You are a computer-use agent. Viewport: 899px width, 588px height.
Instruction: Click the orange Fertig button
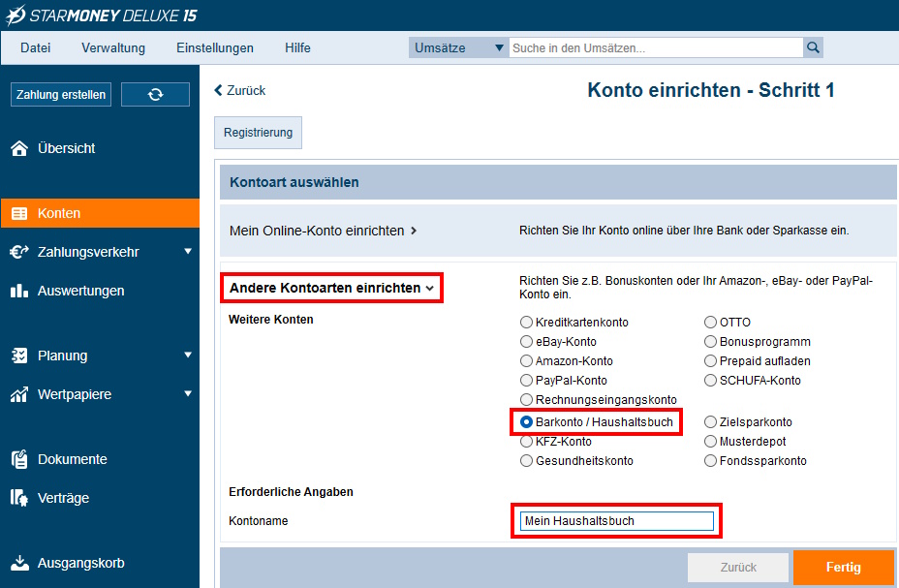click(843, 568)
